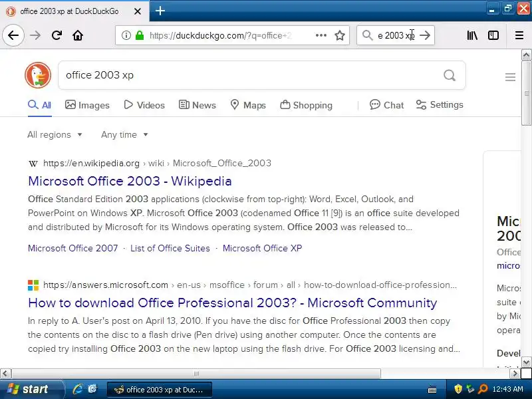This screenshot has width=532, height=399.
Task: Open the Windows start menu
Action: [x=32, y=389]
